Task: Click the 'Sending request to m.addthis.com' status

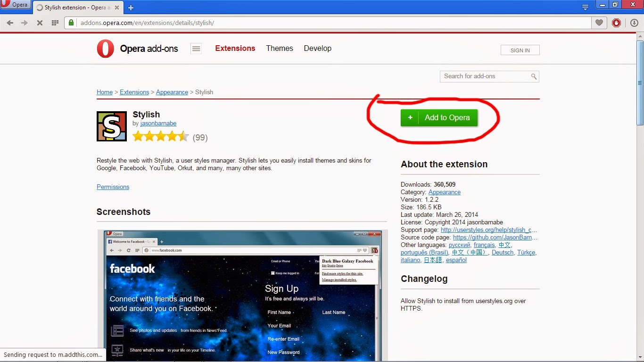Action: click(53, 354)
